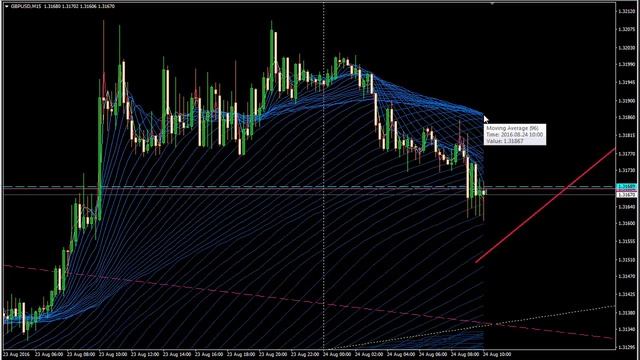Click the chart shift marker on top edge
The image size is (640, 360).
click(492, 4)
